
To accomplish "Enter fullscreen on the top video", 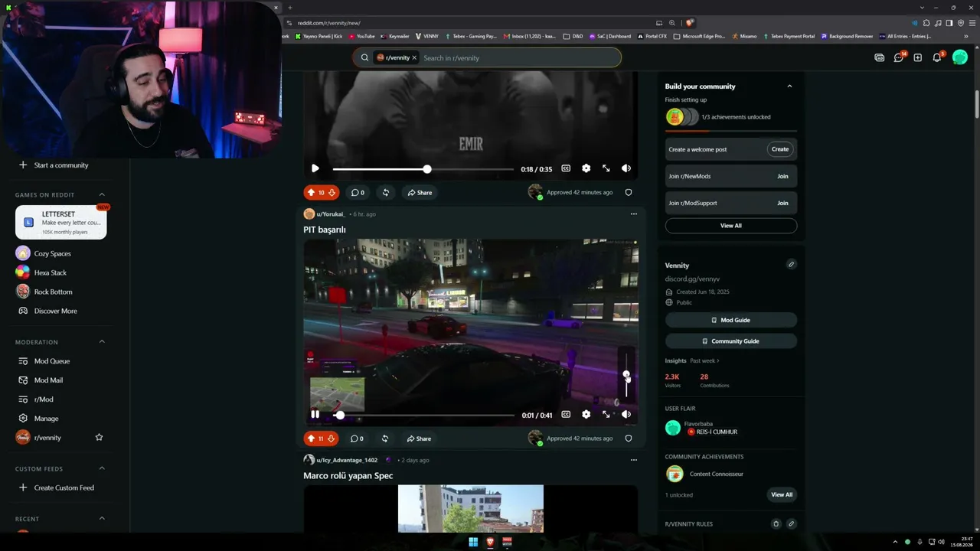I will (606, 168).
